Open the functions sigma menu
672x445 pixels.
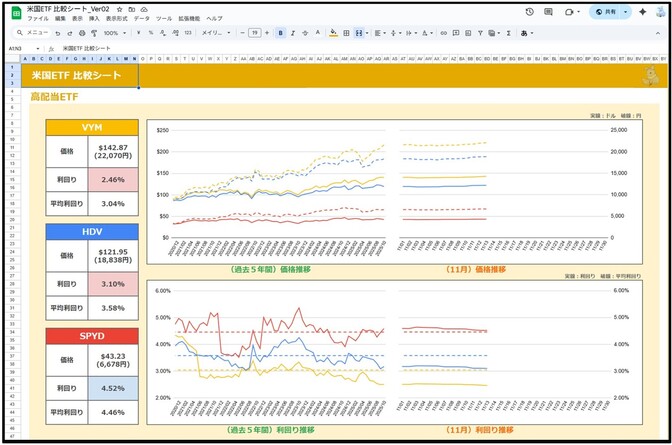pyautogui.click(x=508, y=33)
